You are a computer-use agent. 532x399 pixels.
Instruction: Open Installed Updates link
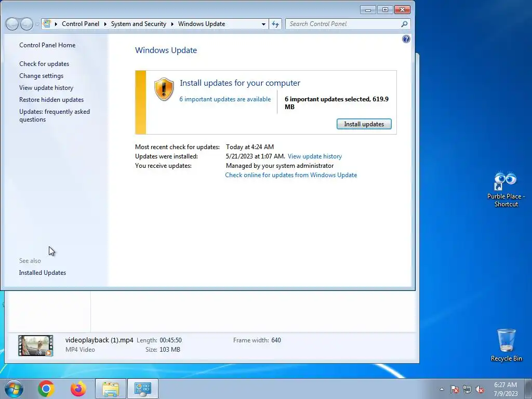(x=43, y=272)
